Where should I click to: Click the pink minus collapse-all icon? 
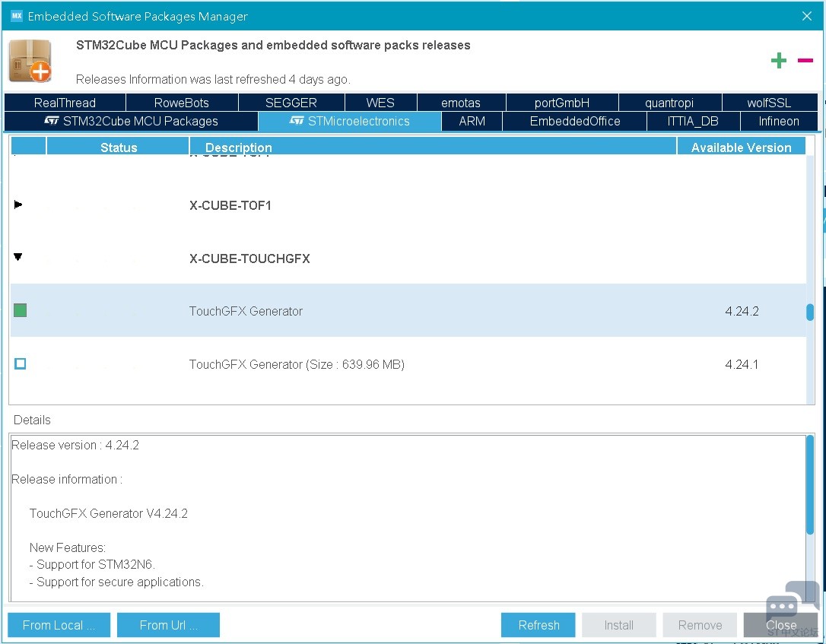[x=805, y=61]
